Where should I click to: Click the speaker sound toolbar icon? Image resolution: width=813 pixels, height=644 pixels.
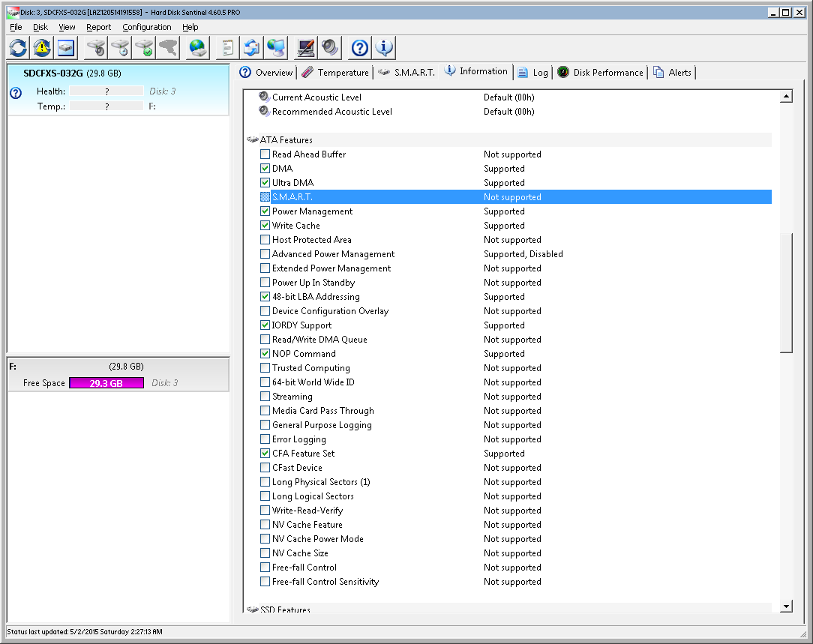coord(330,48)
